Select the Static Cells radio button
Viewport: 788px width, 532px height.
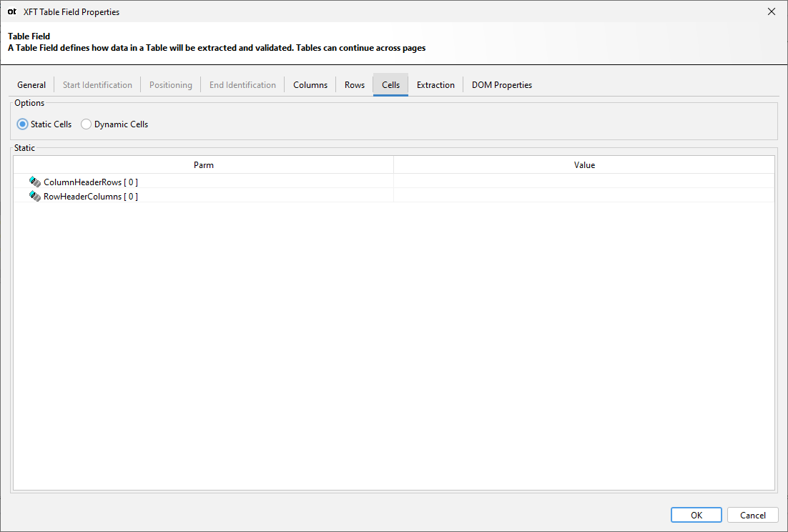point(22,124)
